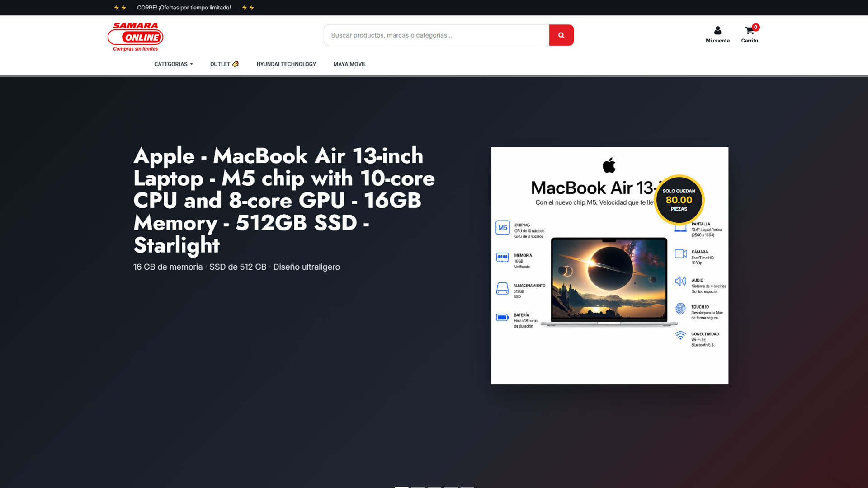This screenshot has height=488, width=868.
Task: Click the AUDIO speaker icon
Action: point(680,281)
